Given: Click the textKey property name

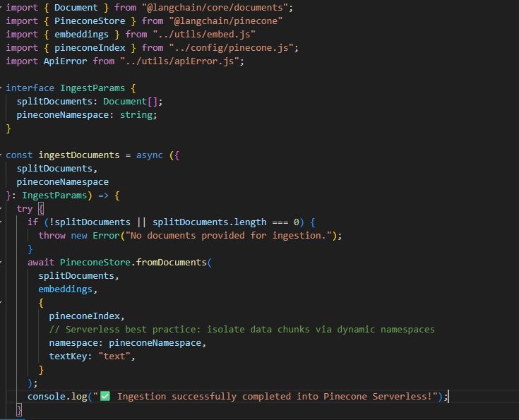Looking at the screenshot, I should pos(68,356).
